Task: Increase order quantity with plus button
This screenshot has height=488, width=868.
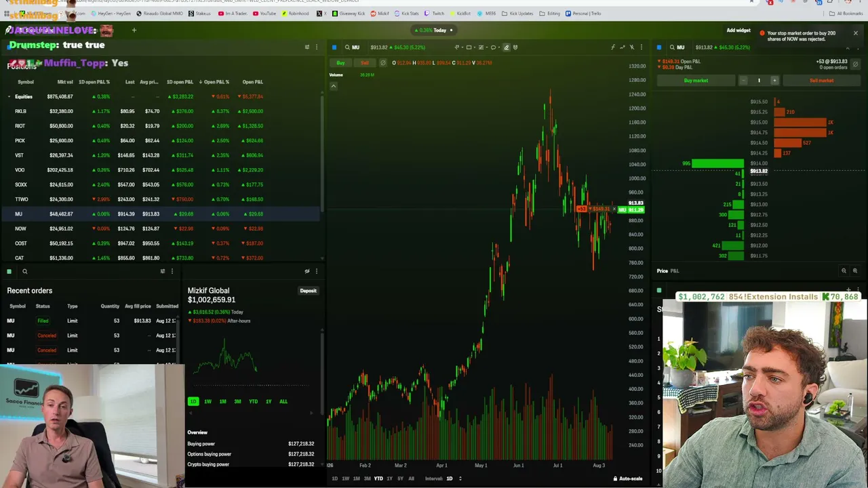Action: pos(774,81)
